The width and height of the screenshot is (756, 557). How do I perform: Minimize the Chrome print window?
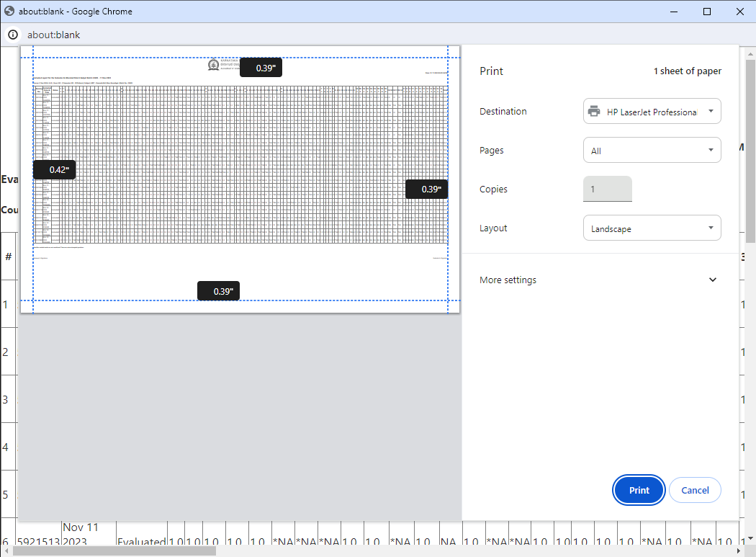click(674, 12)
